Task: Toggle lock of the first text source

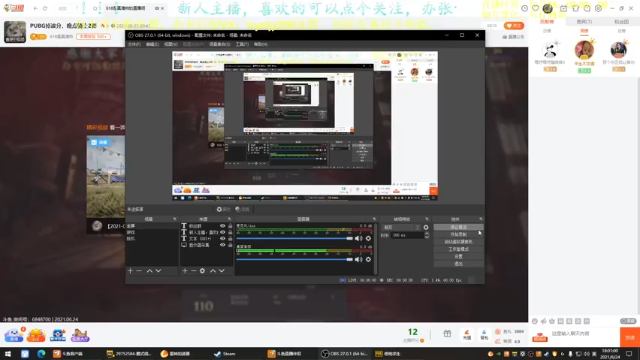Action: 230,226
